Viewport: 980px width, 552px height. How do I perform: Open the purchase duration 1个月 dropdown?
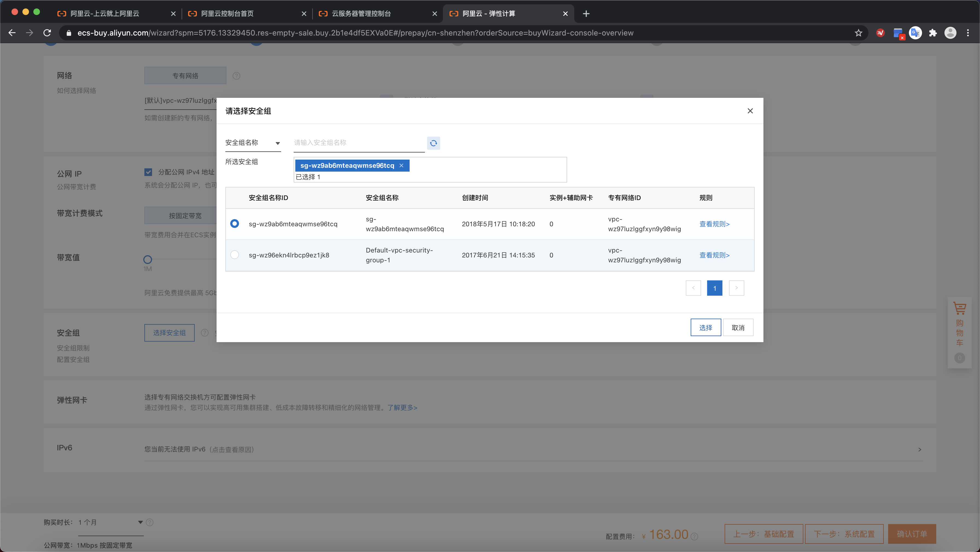point(110,522)
